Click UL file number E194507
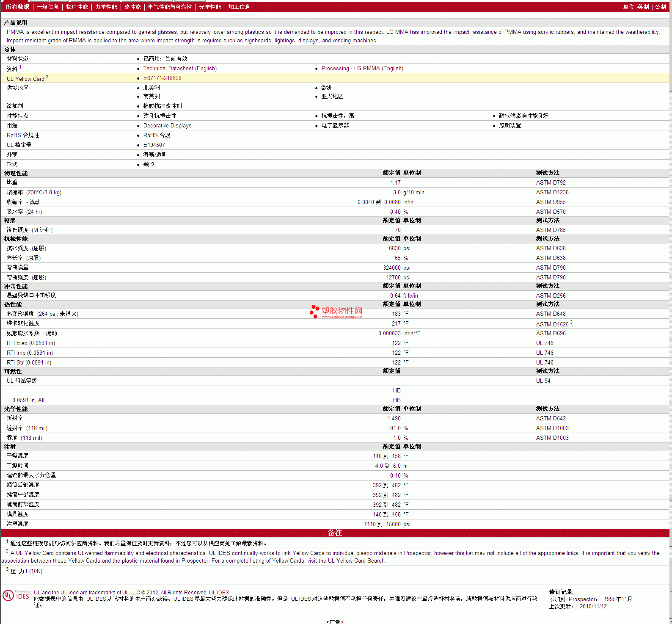 point(154,145)
